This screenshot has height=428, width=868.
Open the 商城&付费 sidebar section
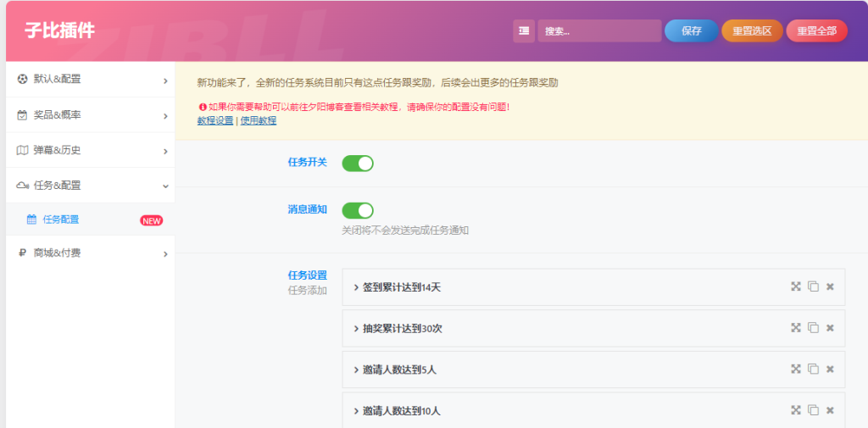click(x=90, y=253)
